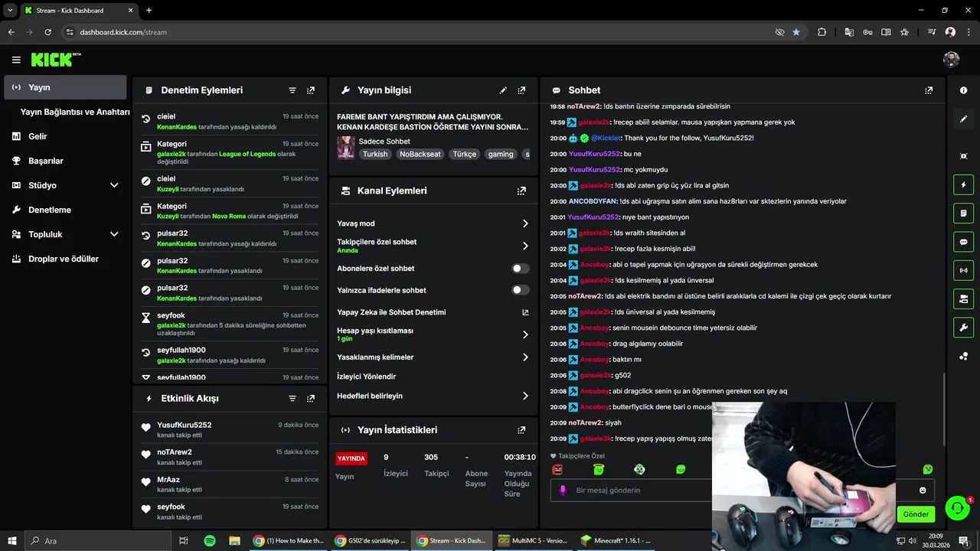
Task: Toggle the wrench widget in right sidebar
Action: (963, 328)
